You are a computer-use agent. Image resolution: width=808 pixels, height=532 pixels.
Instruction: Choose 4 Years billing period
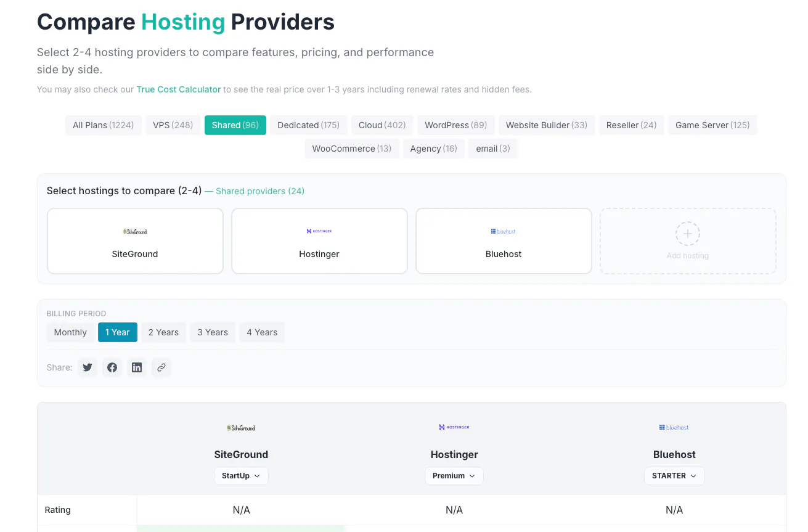pyautogui.click(x=262, y=332)
